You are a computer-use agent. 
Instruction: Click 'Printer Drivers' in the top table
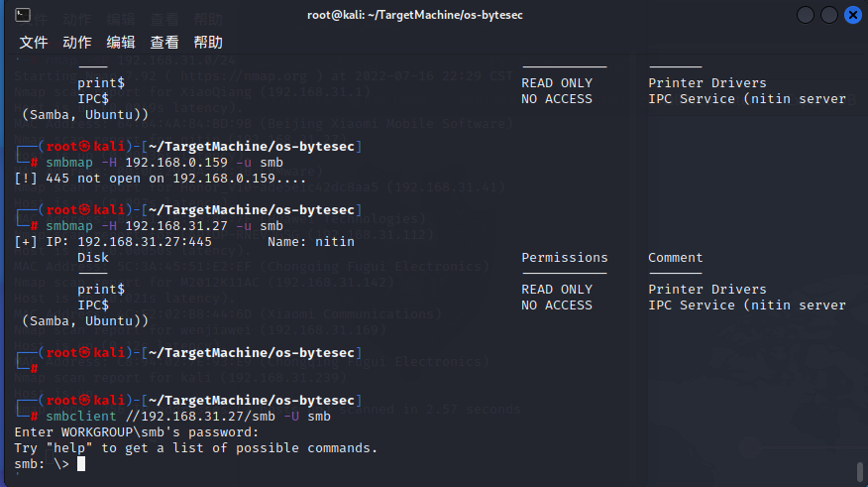(707, 83)
